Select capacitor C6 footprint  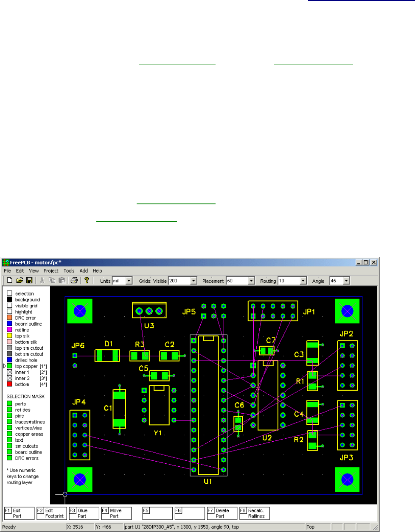(x=238, y=424)
